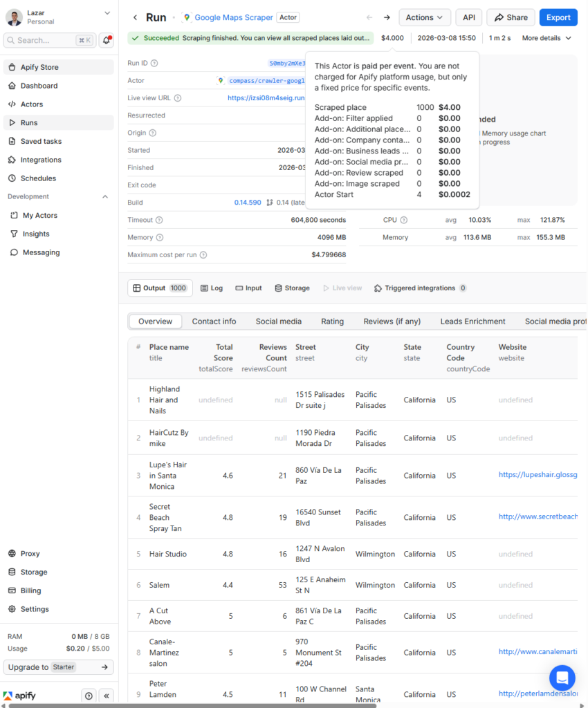The height and width of the screenshot is (708, 588).
Task: Expand More details
Action: point(546,39)
